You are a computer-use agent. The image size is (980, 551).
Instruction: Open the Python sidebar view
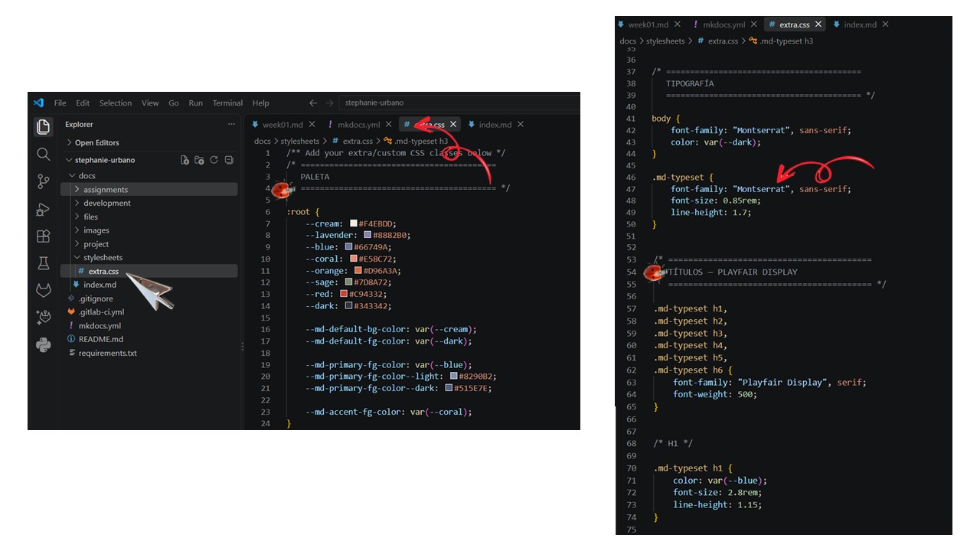(44, 345)
